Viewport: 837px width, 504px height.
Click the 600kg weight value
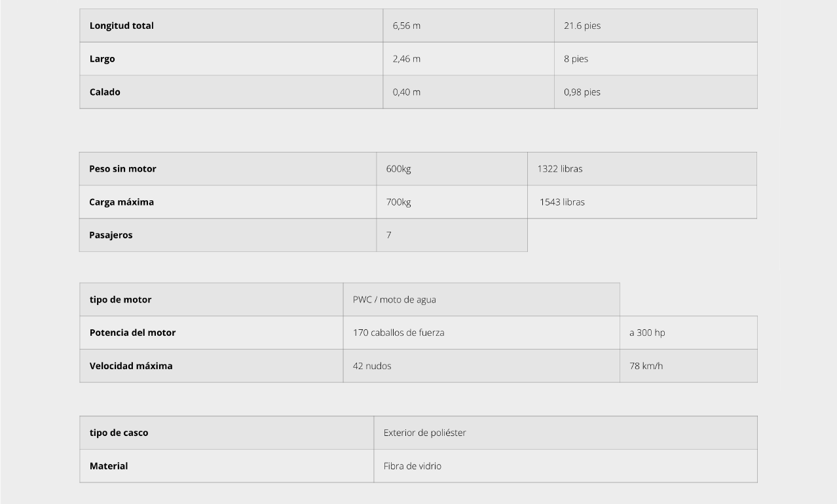(x=399, y=169)
